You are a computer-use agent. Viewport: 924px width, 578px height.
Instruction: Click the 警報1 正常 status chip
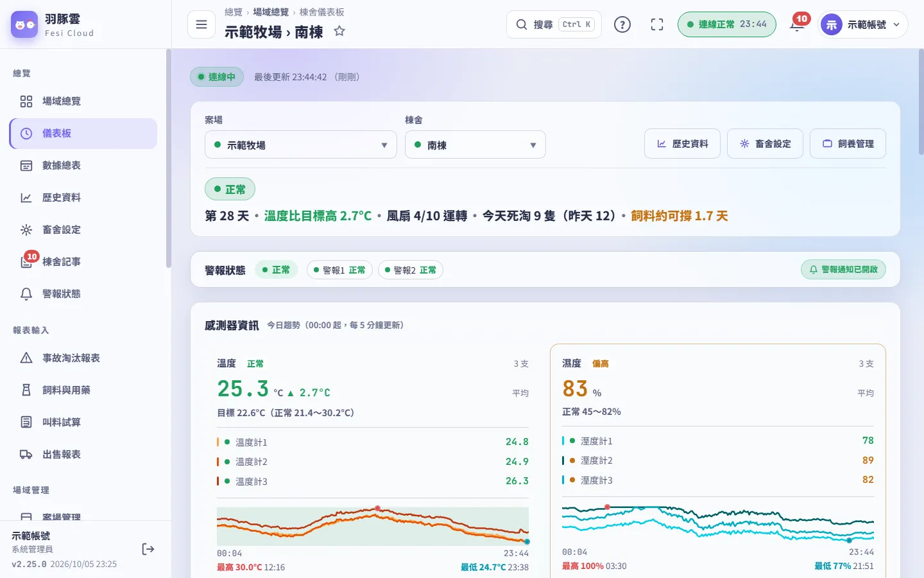click(x=339, y=270)
